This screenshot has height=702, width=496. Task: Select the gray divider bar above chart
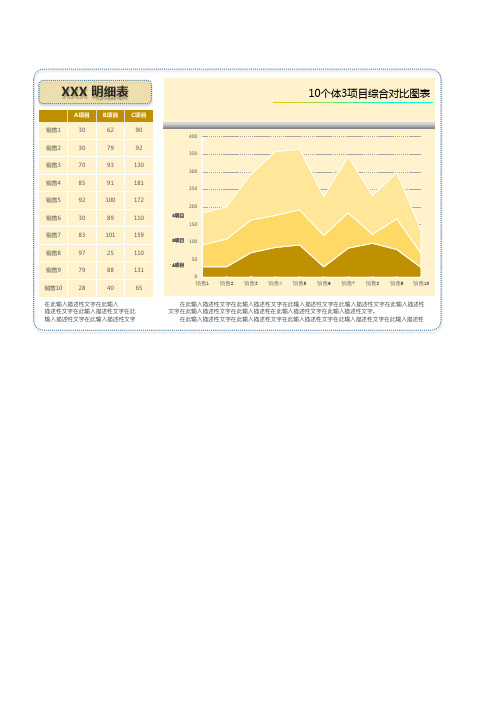click(x=299, y=126)
